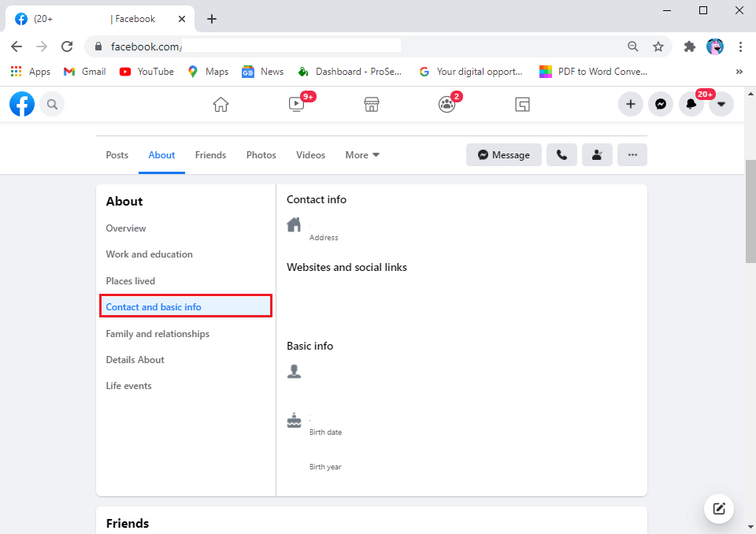Switch to the Photos tab
Image resolution: width=756 pixels, height=534 pixels.
pos(261,155)
